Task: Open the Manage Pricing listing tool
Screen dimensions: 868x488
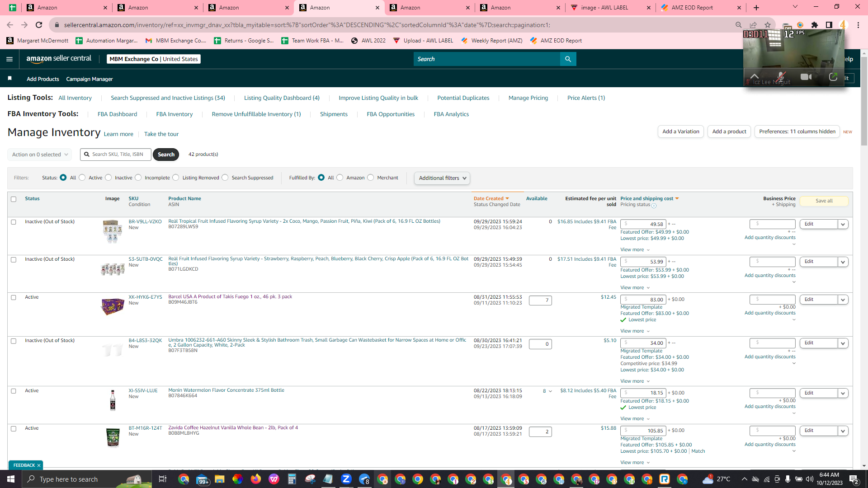Action: pyautogui.click(x=528, y=98)
